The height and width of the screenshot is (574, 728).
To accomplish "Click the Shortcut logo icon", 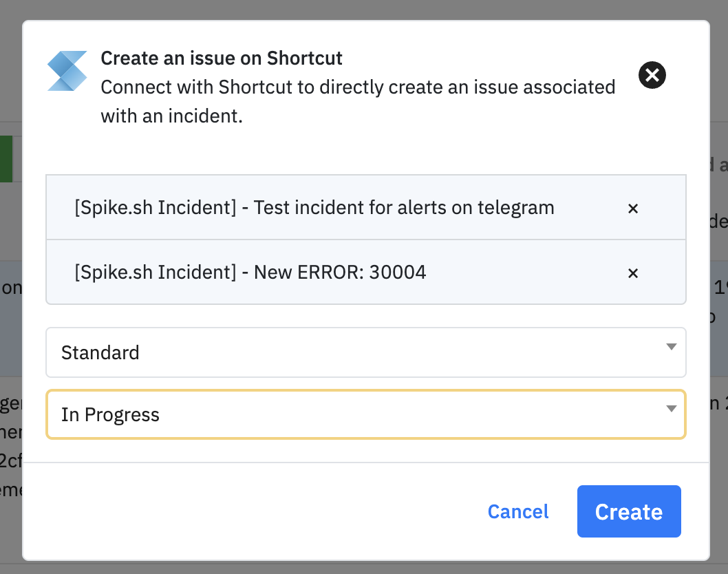I will (67, 71).
